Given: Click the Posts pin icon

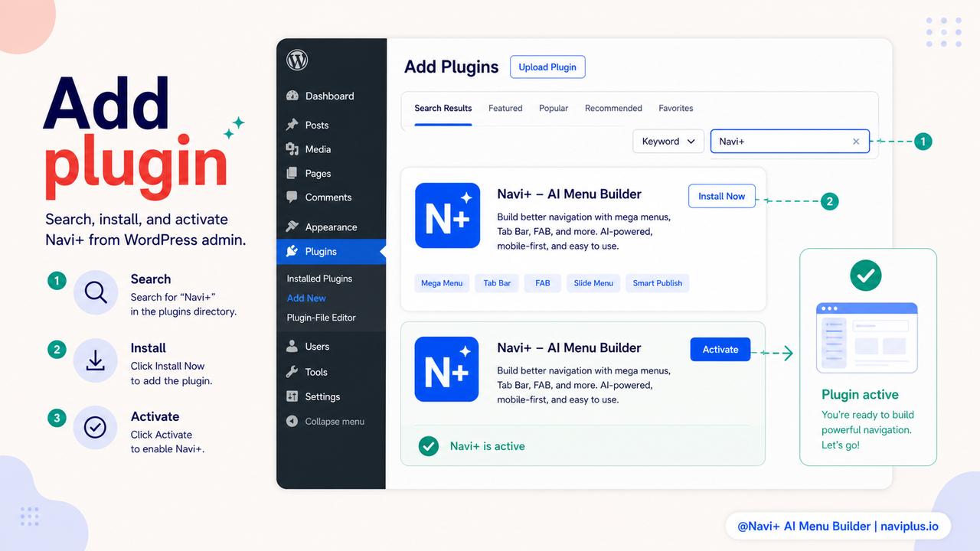Looking at the screenshot, I should [x=292, y=125].
